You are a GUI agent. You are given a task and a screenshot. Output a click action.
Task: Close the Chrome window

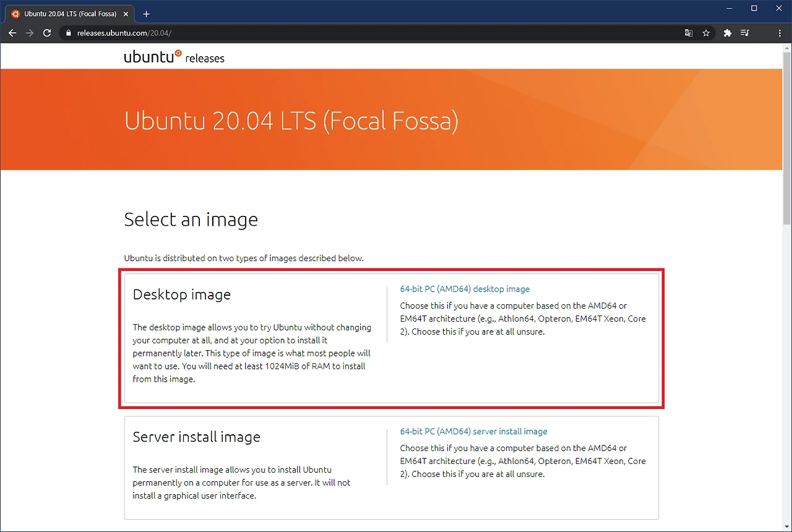click(778, 8)
